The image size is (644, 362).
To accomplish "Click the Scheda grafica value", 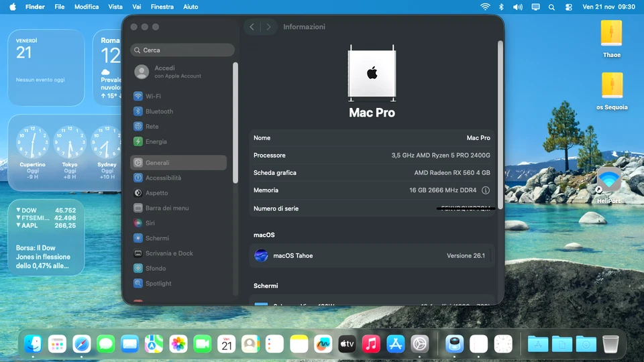I will 451,173.
